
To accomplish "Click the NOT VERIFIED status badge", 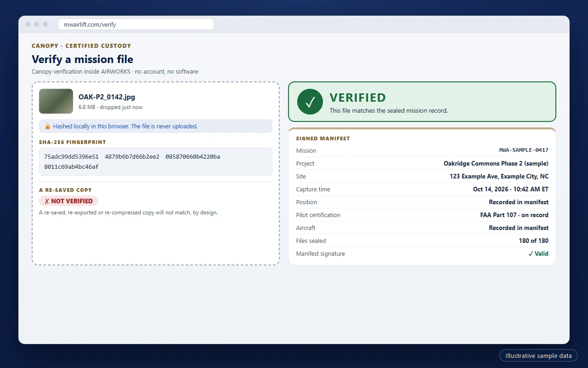I will (68, 201).
